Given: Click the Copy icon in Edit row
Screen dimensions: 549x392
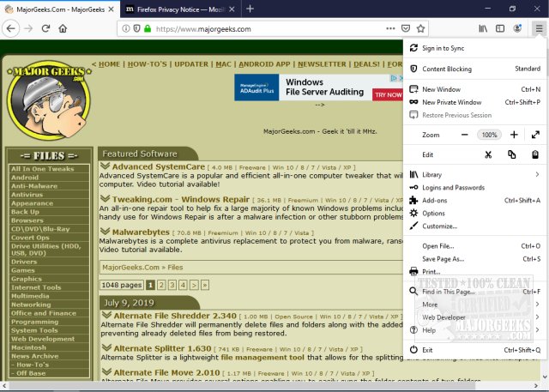Looking at the screenshot, I should tap(511, 154).
